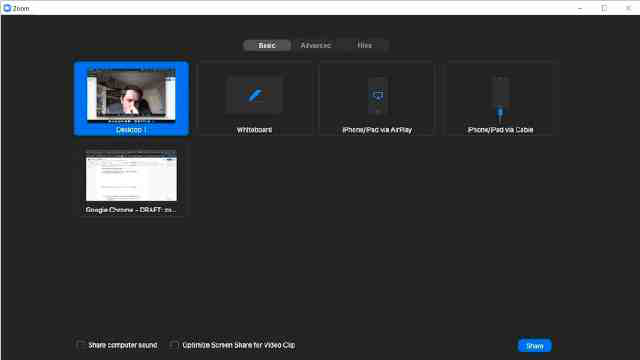
Task: Minimize the Zoom share window
Action: 580,8
